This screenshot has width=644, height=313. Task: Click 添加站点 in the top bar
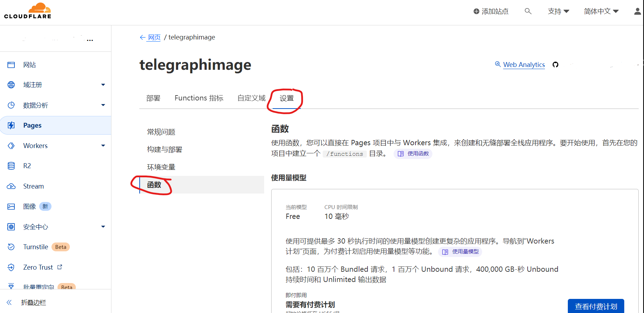coord(491,11)
